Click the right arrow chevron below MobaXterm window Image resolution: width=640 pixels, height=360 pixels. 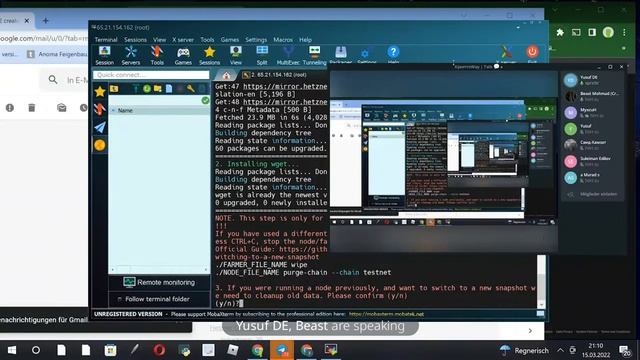point(530,331)
